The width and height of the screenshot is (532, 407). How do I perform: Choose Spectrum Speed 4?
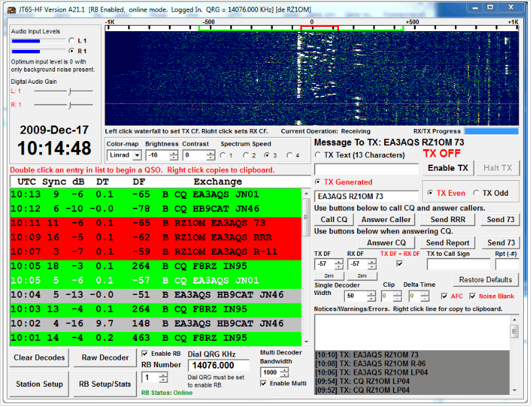click(290, 155)
